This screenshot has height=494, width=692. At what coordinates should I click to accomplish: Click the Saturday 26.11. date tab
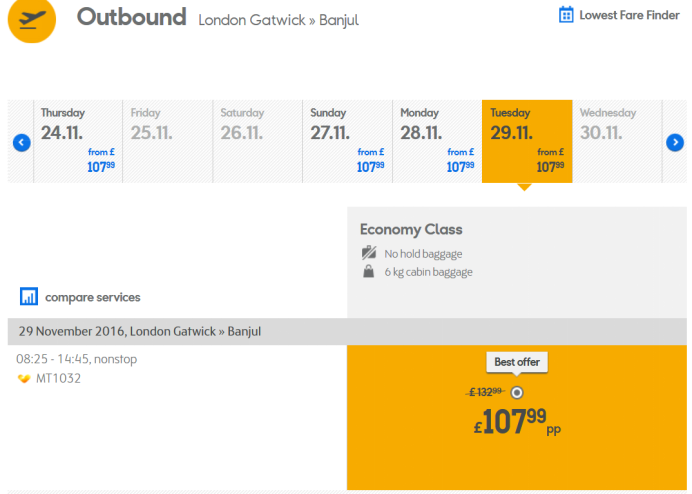[x=257, y=141]
